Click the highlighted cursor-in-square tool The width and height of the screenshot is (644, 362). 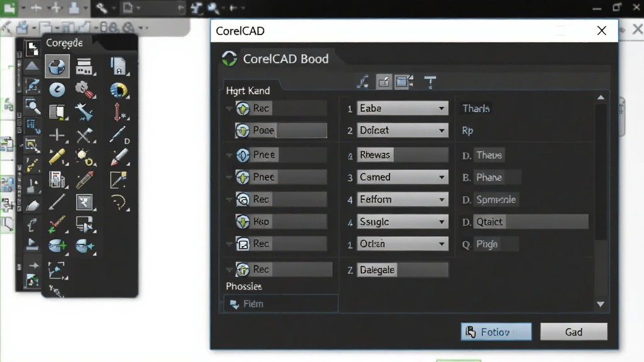click(84, 202)
